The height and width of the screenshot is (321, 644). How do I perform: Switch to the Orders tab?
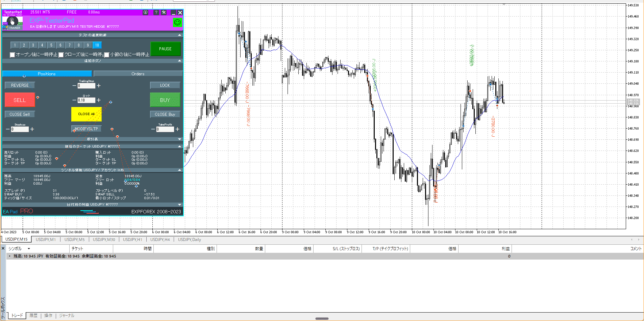coord(138,74)
